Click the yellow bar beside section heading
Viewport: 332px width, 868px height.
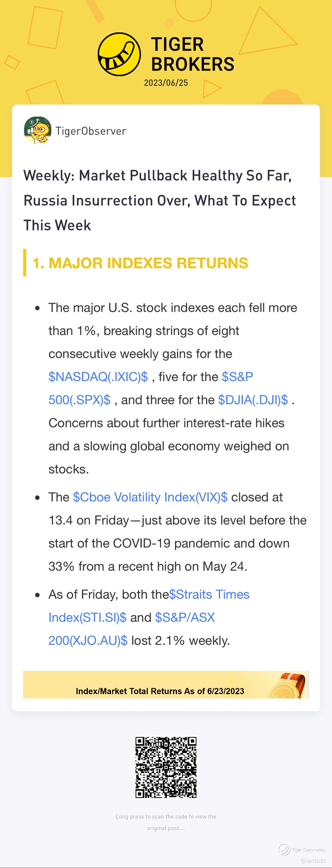[25, 263]
